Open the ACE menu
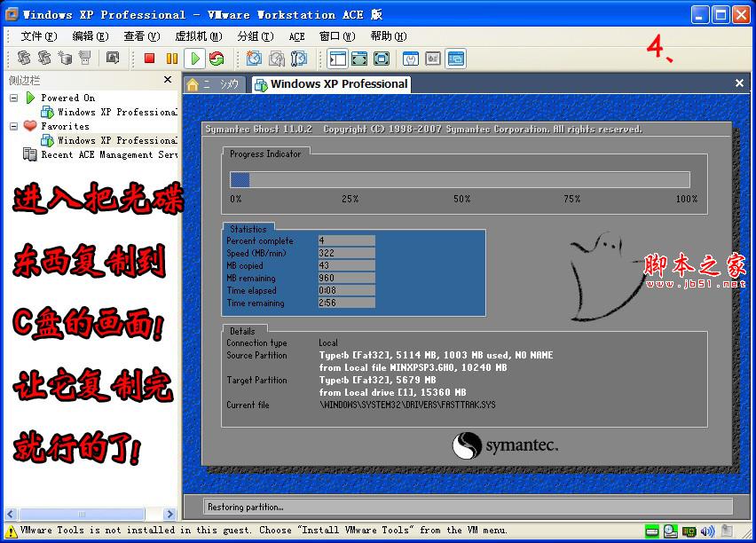The image size is (756, 543). tap(296, 36)
